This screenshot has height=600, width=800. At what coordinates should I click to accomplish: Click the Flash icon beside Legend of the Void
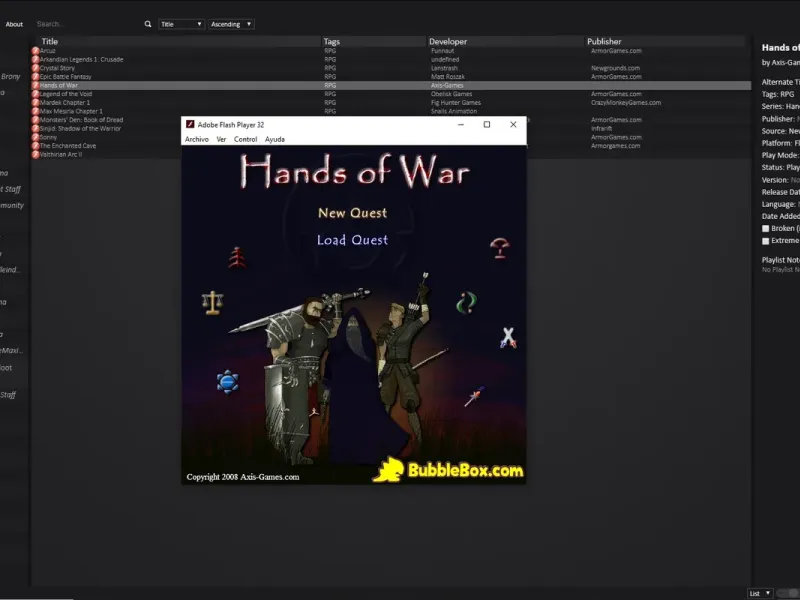[35, 94]
